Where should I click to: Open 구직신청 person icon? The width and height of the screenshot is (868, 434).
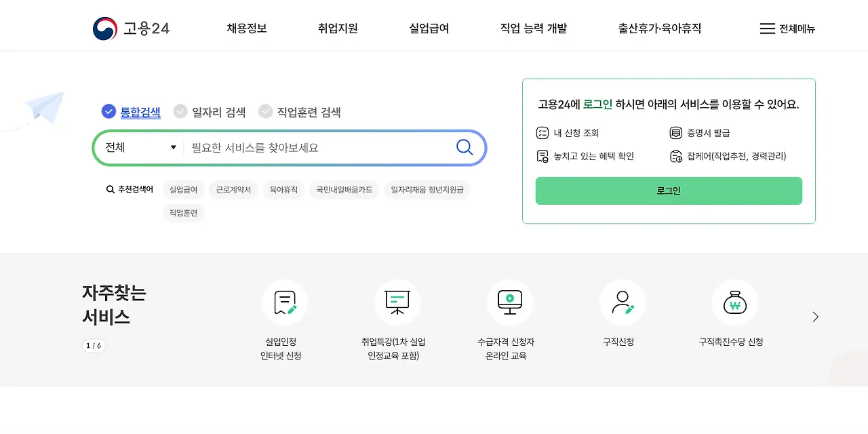click(x=623, y=302)
